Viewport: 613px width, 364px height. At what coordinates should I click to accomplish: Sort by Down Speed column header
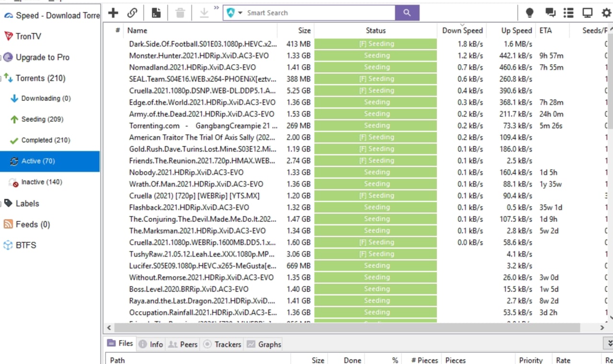tap(462, 30)
